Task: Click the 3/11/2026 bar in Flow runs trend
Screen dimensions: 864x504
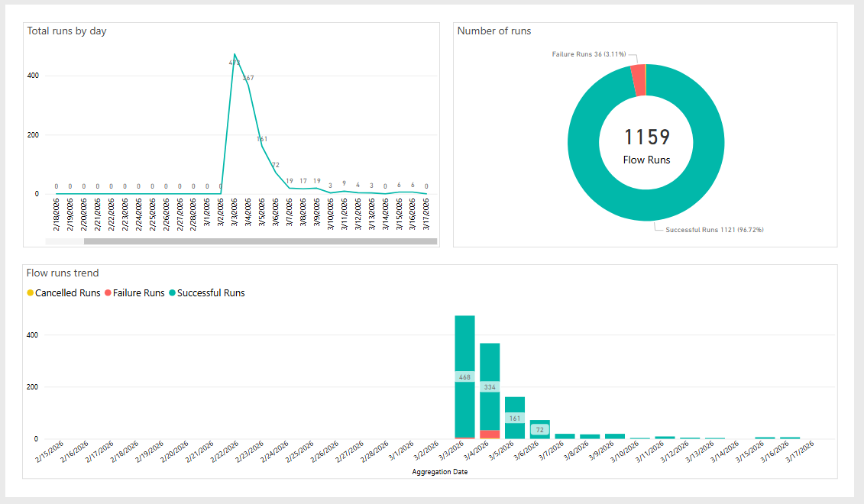Action: (x=665, y=438)
